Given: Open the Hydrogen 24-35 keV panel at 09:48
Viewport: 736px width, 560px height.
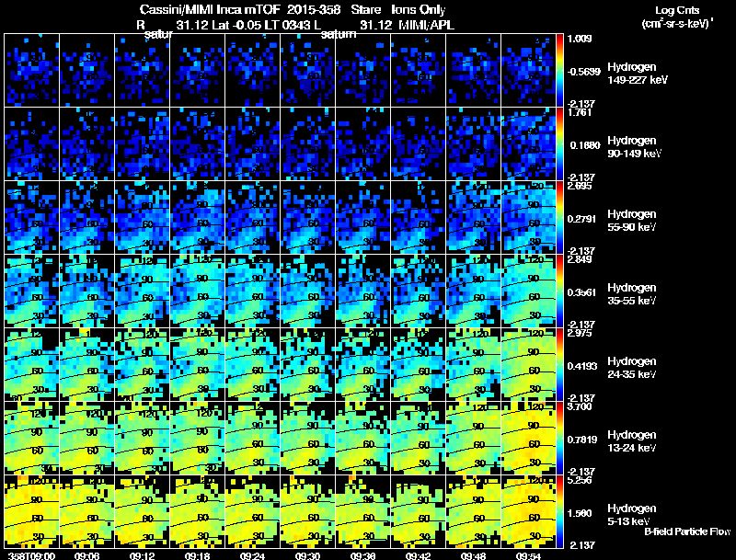Looking at the screenshot, I should click(474, 365).
